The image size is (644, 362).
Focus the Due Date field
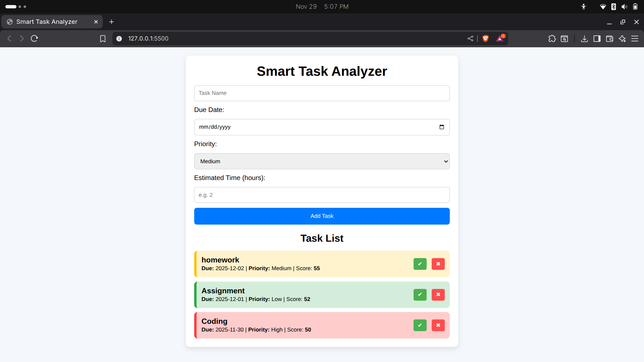(322, 127)
